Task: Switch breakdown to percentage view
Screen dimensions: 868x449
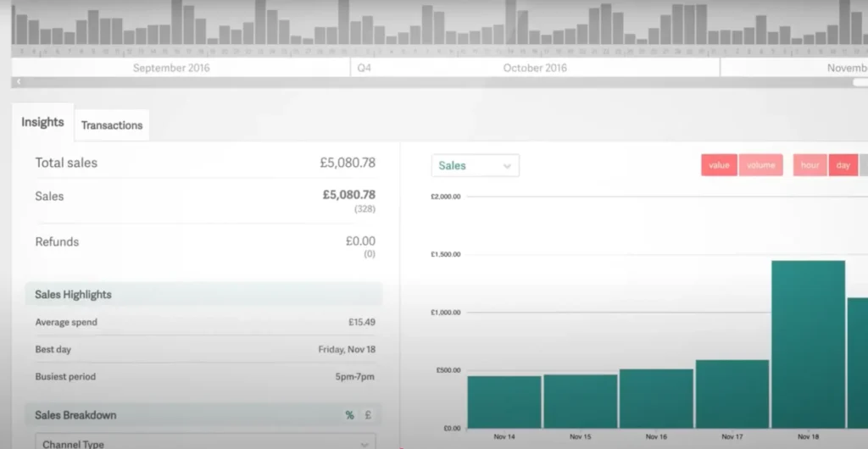Action: (x=349, y=415)
